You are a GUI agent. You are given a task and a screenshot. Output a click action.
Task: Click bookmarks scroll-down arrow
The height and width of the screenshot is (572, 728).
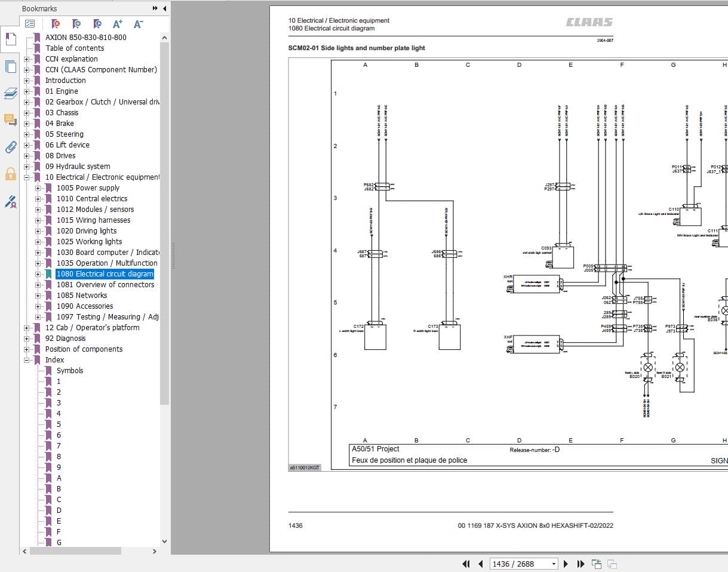coord(164,542)
